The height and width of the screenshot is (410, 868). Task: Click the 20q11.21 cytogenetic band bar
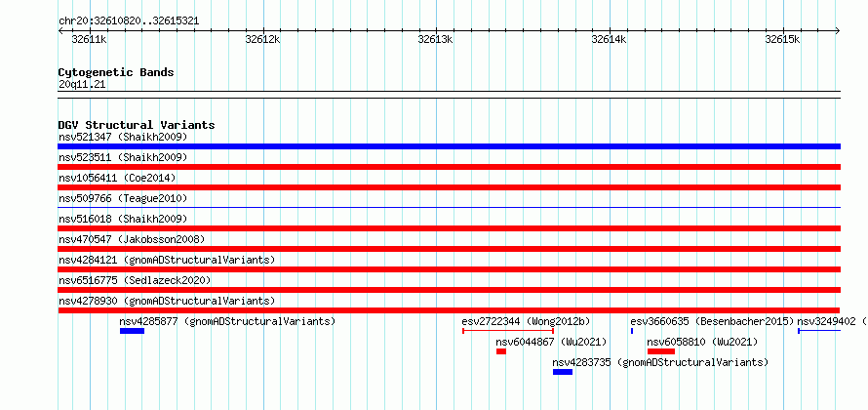point(449,95)
